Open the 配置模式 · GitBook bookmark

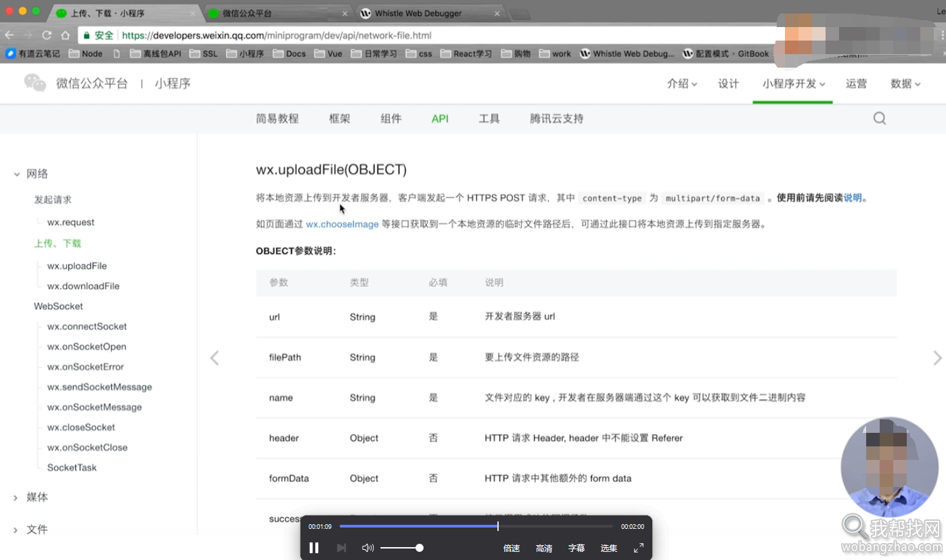point(726,53)
